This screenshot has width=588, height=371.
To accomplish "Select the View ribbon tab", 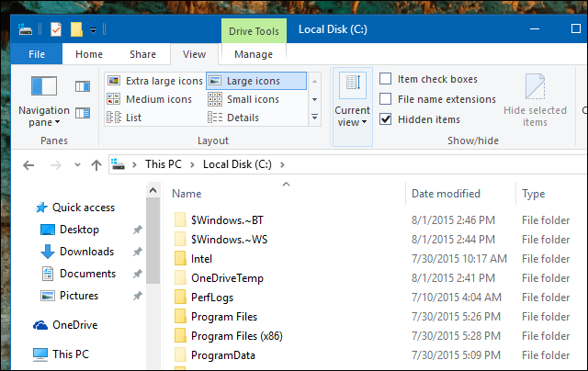I will point(194,54).
